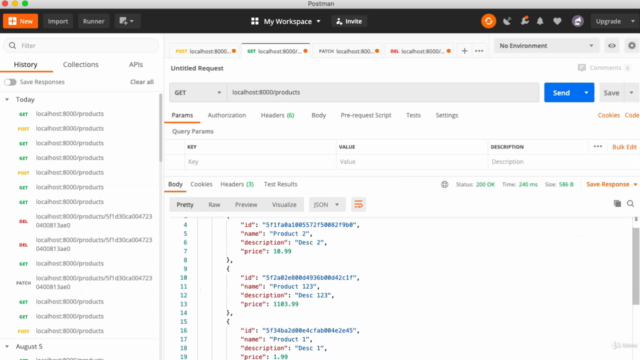Switch to the APIs tab
This screenshot has width=640, height=360.
coord(136,64)
